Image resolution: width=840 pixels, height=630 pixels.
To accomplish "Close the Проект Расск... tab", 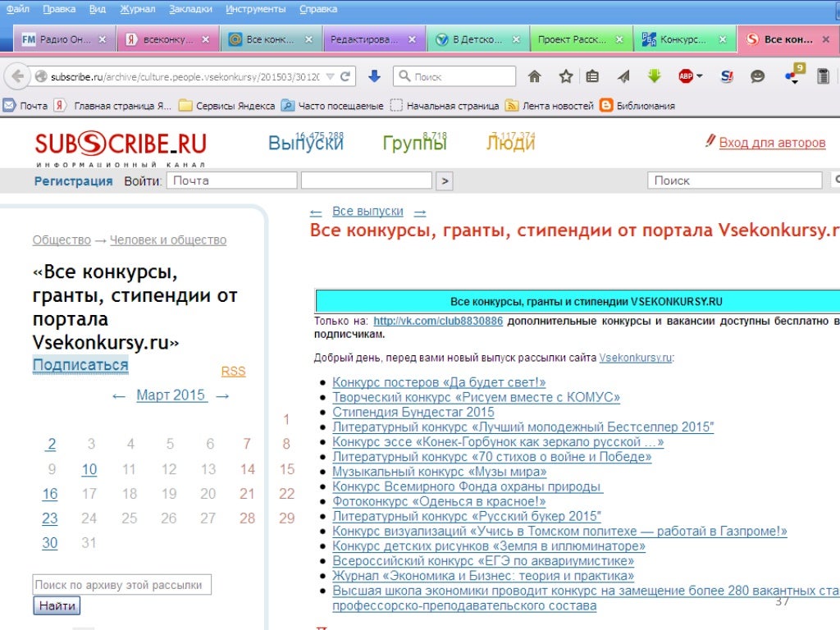I will (x=619, y=39).
